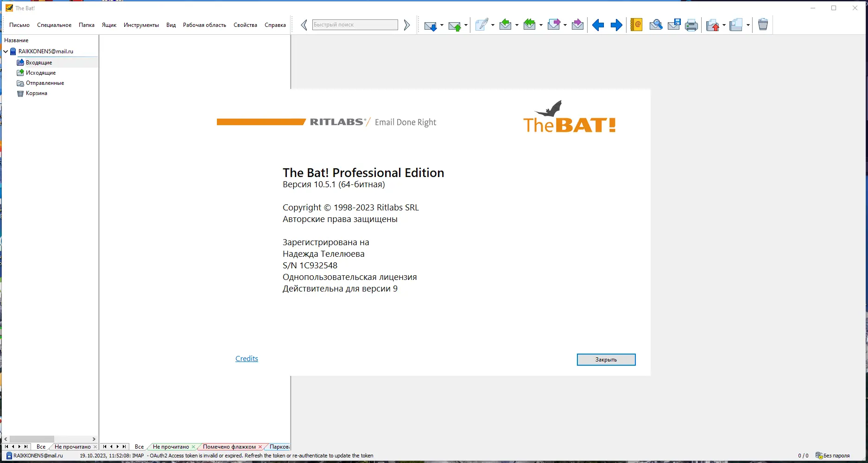
Task: Close the Помечено флажком tab
Action: coord(260,447)
